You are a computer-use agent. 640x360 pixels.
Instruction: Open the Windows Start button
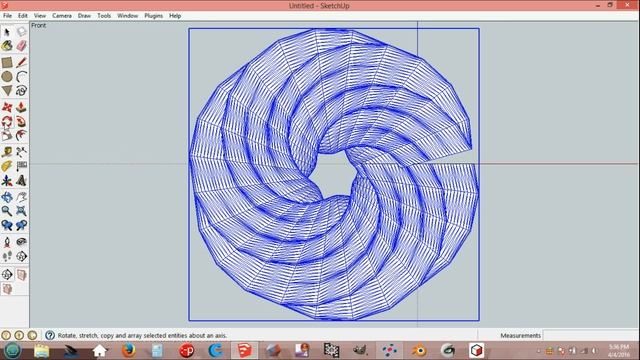(x=12, y=350)
